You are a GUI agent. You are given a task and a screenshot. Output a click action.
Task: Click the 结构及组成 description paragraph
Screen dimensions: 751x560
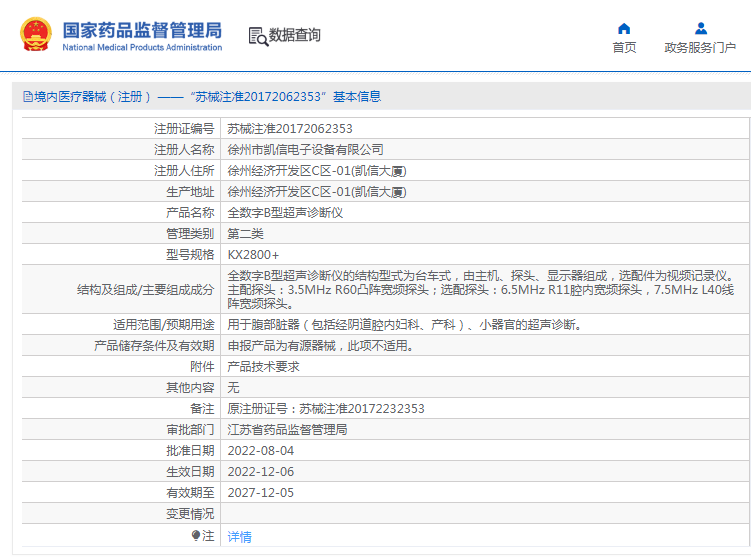pos(480,289)
